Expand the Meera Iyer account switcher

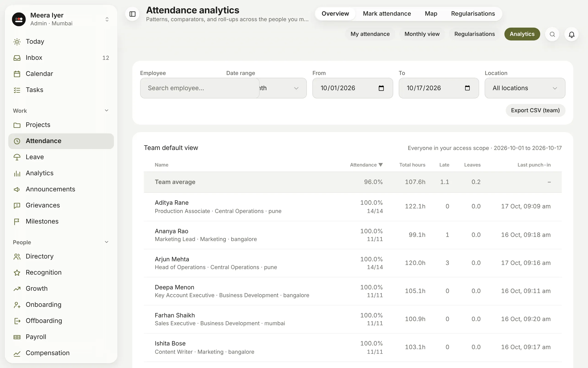tap(107, 19)
